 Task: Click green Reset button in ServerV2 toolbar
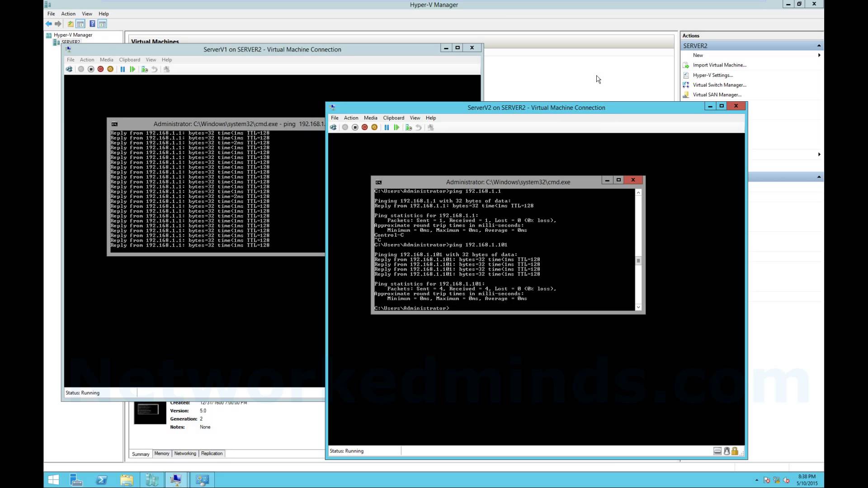click(396, 127)
